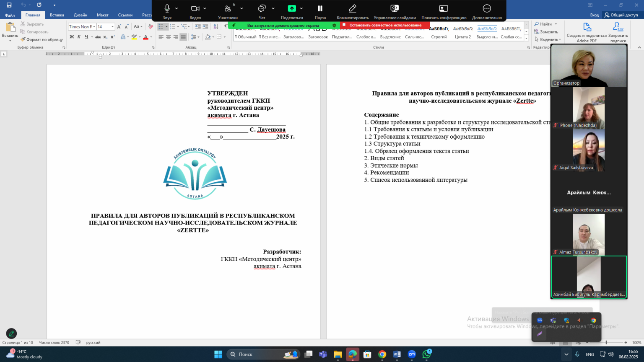Viewport: 644px width, 362px height.
Task: Toggle Italic (К) formatting
Action: point(79,37)
